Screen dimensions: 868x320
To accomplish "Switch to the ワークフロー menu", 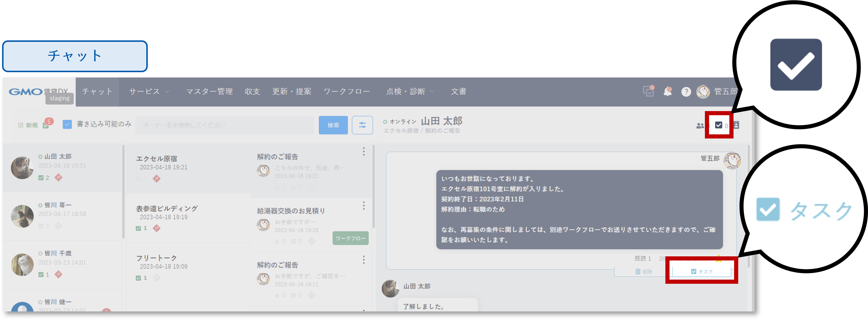I will click(347, 92).
